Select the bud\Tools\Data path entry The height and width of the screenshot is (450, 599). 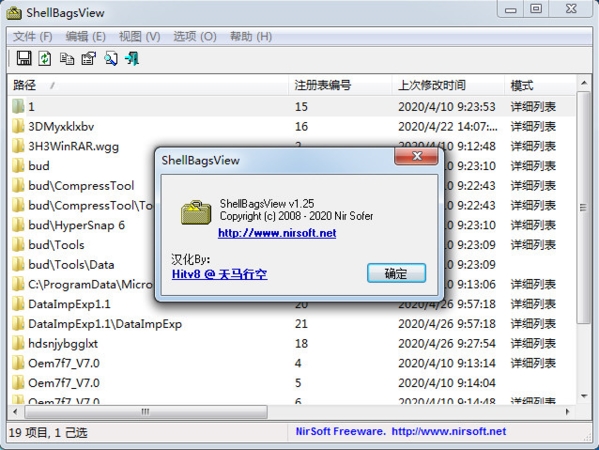(71, 265)
